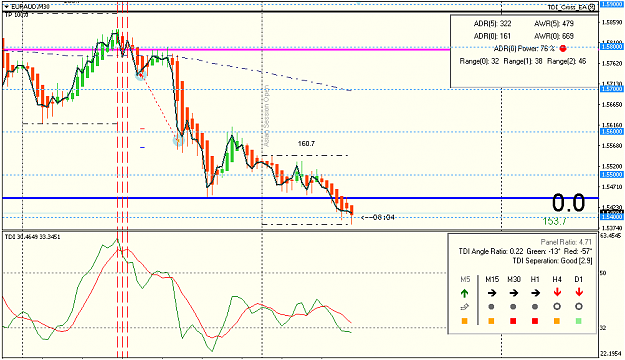The image size is (625, 360).
Task: Click the H4 red down arrow
Action: click(x=557, y=292)
